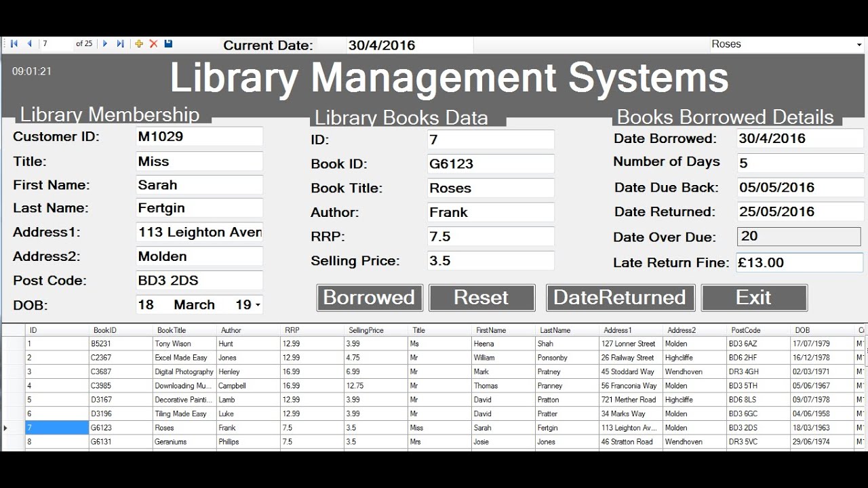
Task: Click the Borrowed button
Action: coord(370,298)
